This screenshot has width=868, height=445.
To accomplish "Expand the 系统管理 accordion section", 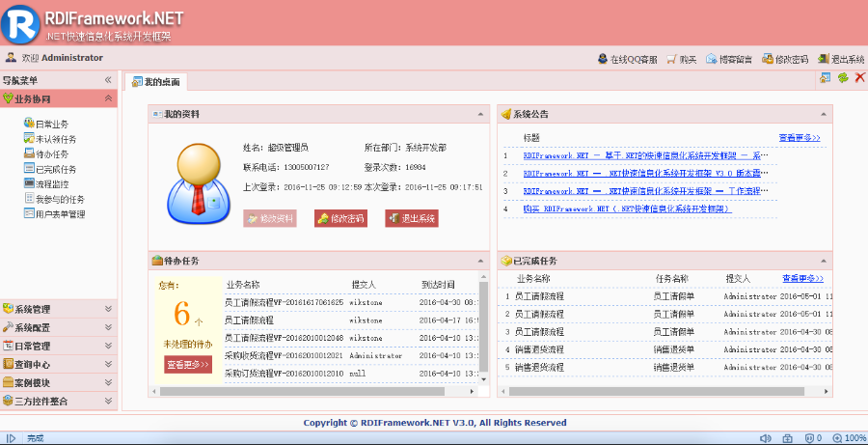I will click(108, 309).
